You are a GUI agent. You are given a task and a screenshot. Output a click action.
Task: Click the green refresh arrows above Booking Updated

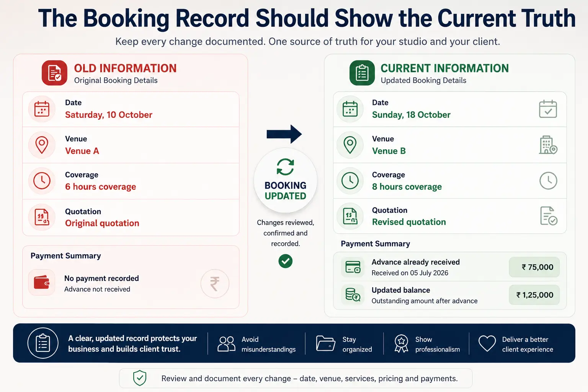coord(285,167)
